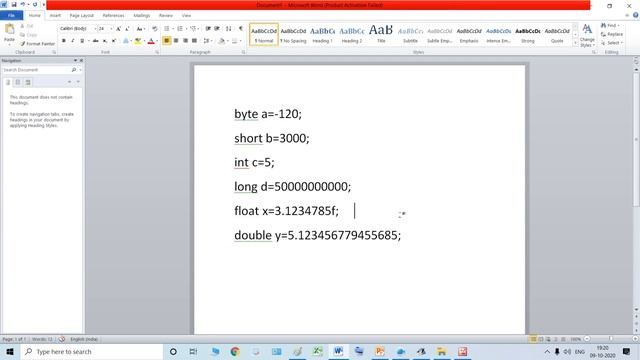The width and height of the screenshot is (640, 360).
Task: Toggle Underline formatting
Action: coord(82,41)
